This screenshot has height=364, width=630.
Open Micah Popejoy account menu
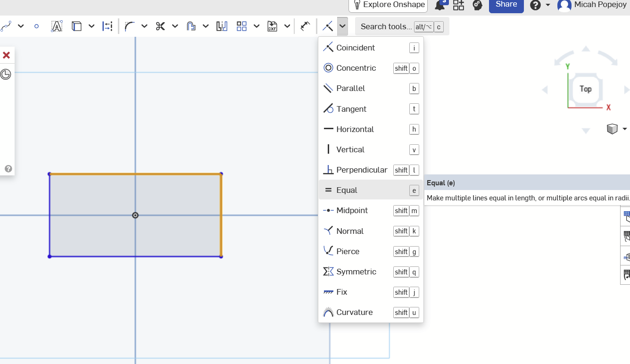click(592, 5)
